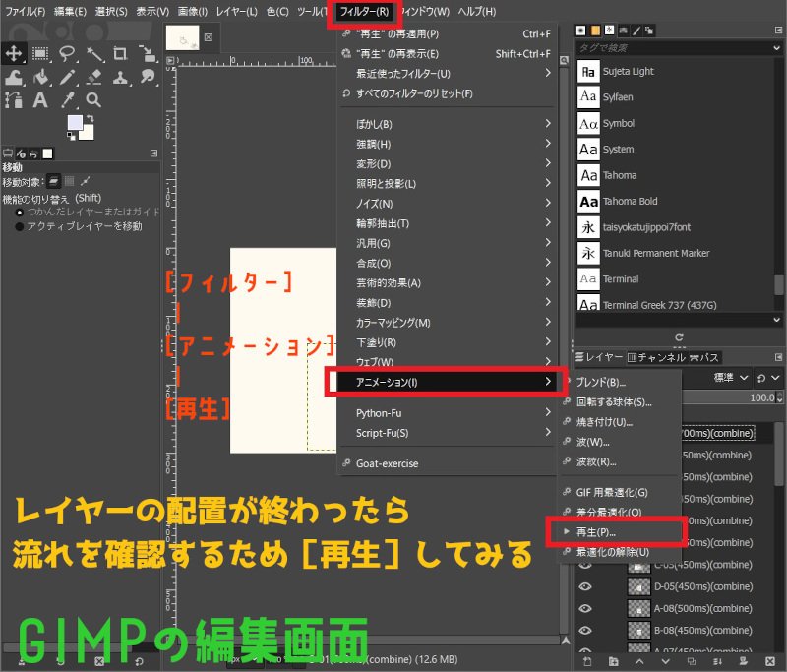The height and width of the screenshot is (672, 787).
Task: Select the Crop tool
Action: (x=120, y=53)
